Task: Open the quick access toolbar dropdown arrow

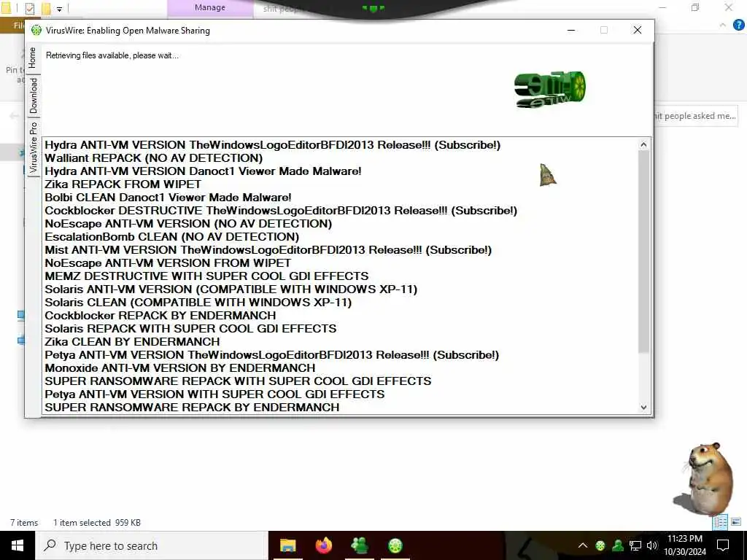Action: (x=60, y=9)
